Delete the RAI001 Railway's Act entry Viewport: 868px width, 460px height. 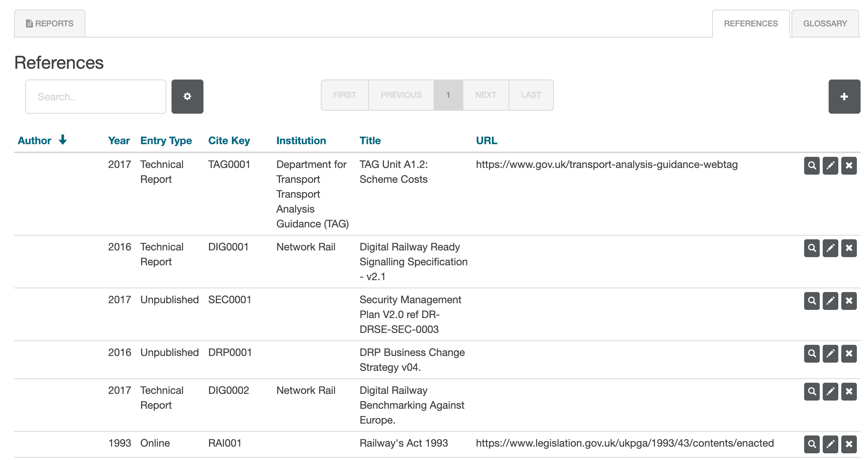(x=849, y=444)
